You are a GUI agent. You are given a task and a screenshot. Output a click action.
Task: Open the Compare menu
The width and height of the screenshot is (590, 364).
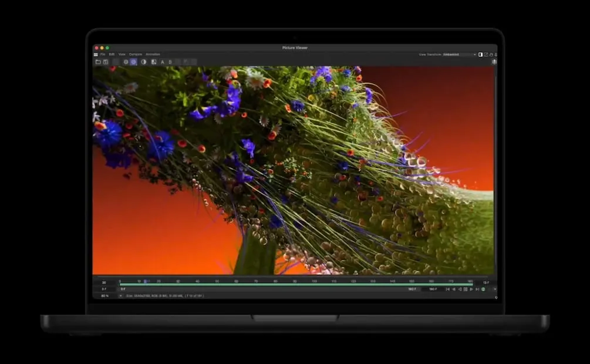[136, 54]
